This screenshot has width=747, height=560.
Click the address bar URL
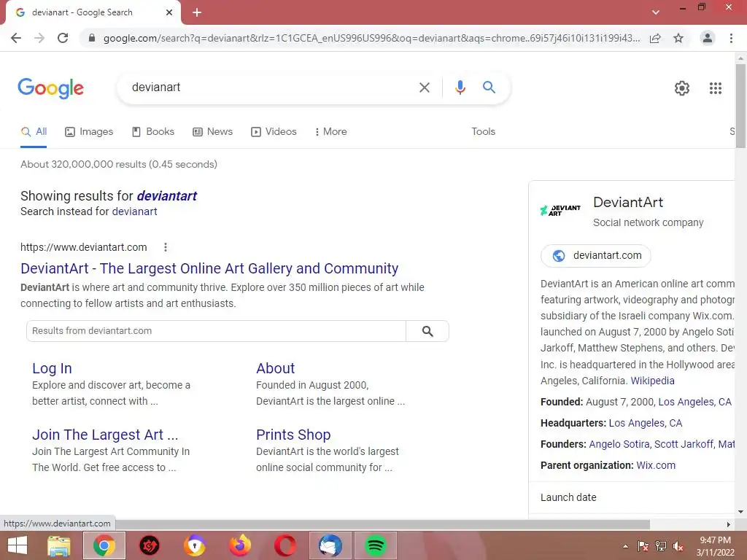[371, 38]
